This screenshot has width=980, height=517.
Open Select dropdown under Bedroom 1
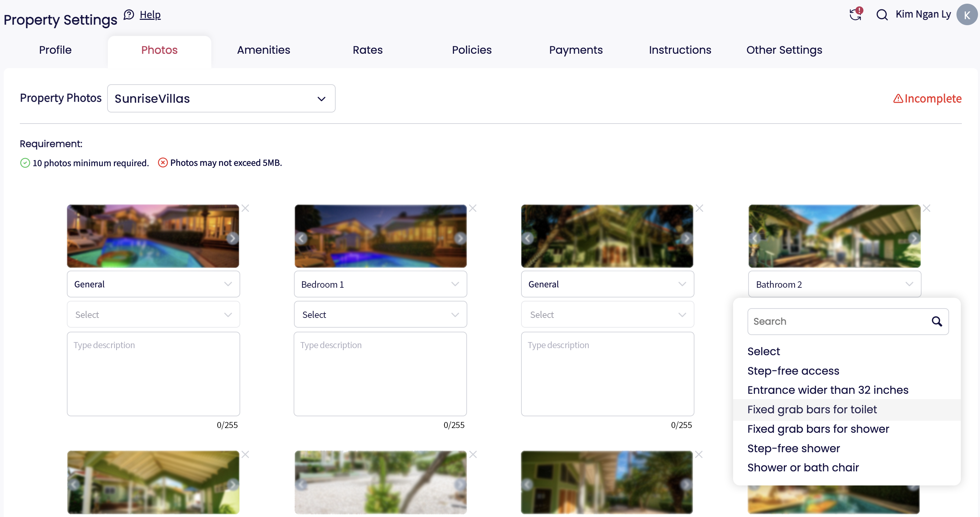[x=380, y=315]
